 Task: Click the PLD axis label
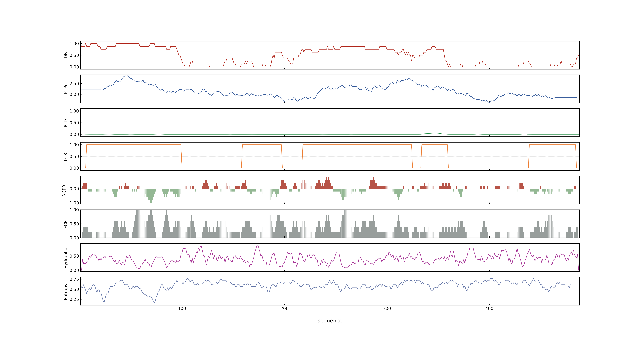click(66, 123)
